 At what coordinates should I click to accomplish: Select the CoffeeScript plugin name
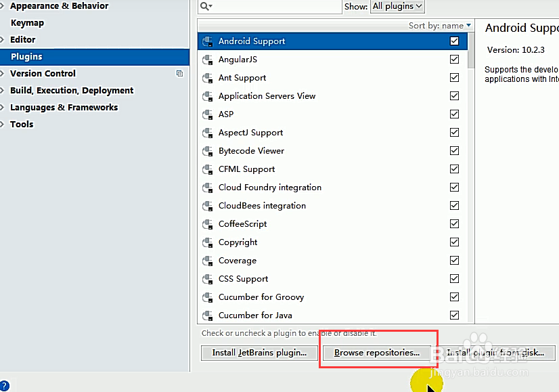coord(242,224)
